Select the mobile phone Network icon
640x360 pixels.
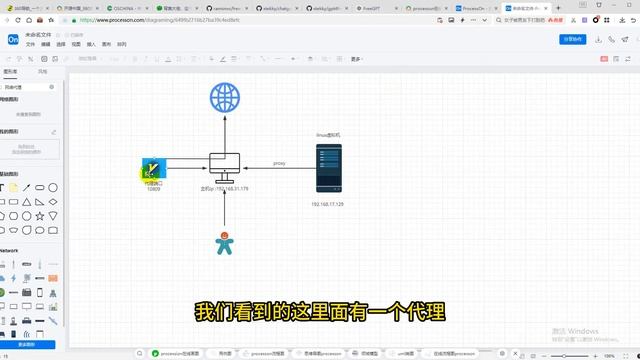[x=40, y=292]
